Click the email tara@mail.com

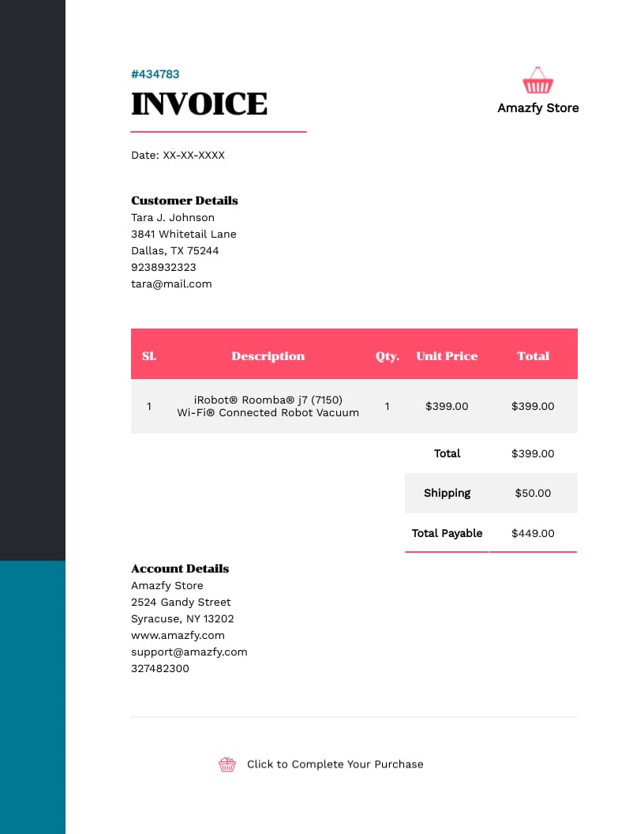(x=171, y=284)
